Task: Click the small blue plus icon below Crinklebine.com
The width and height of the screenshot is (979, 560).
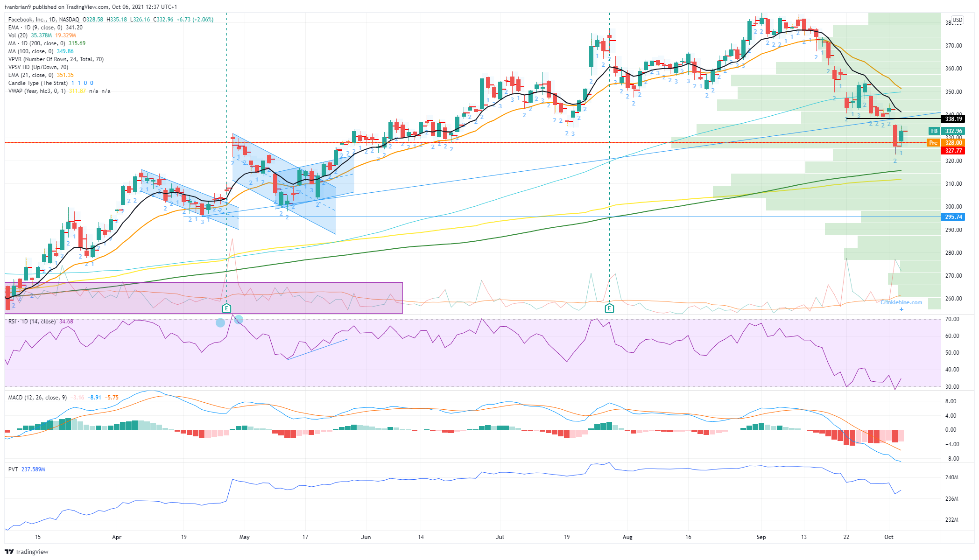Action: coord(902,309)
